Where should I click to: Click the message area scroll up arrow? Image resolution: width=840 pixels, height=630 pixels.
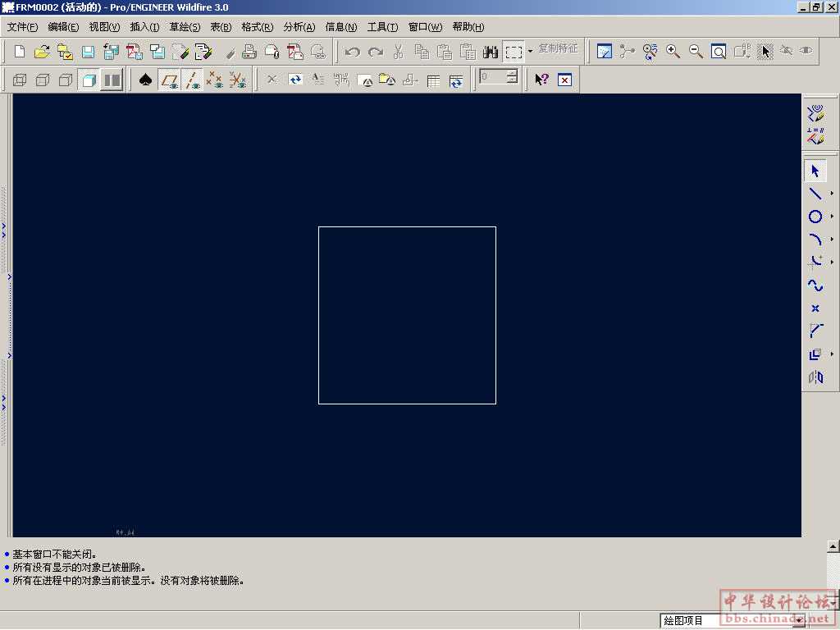coord(833,546)
